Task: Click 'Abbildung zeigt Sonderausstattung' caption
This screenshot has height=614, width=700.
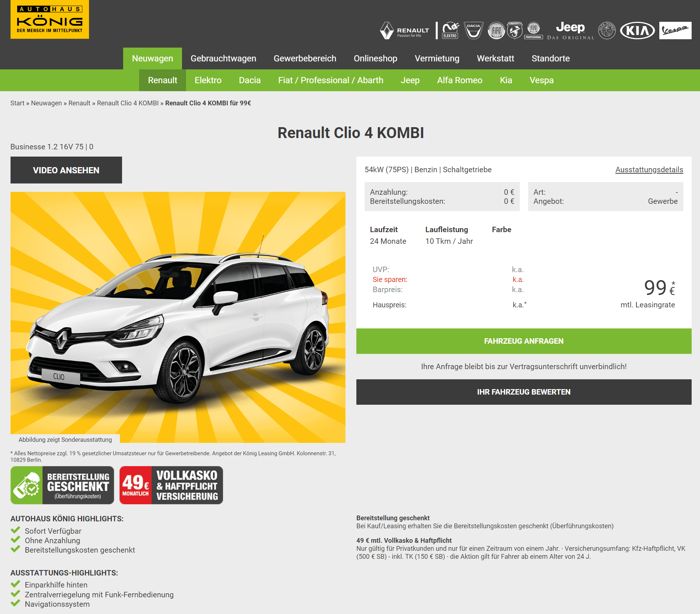Action: pos(65,440)
